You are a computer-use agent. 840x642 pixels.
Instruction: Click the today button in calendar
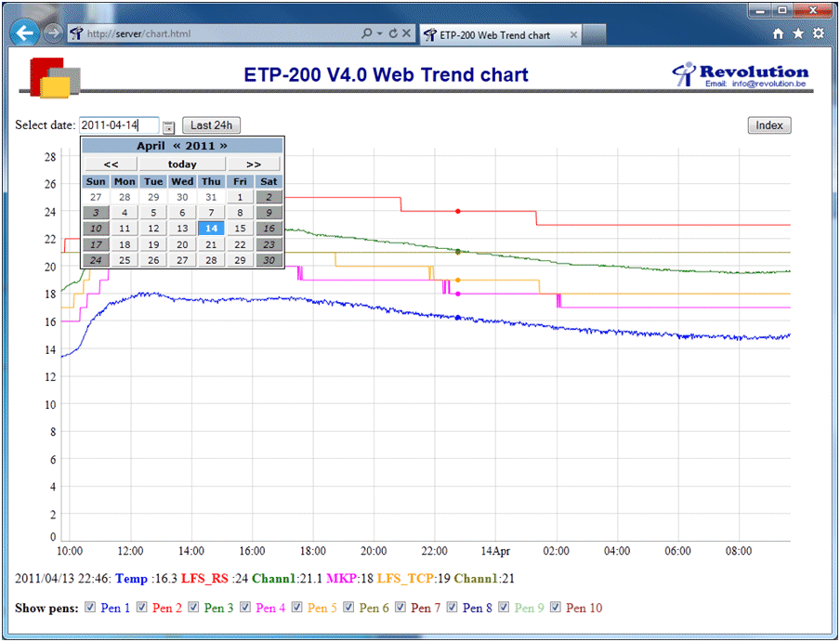point(182,164)
